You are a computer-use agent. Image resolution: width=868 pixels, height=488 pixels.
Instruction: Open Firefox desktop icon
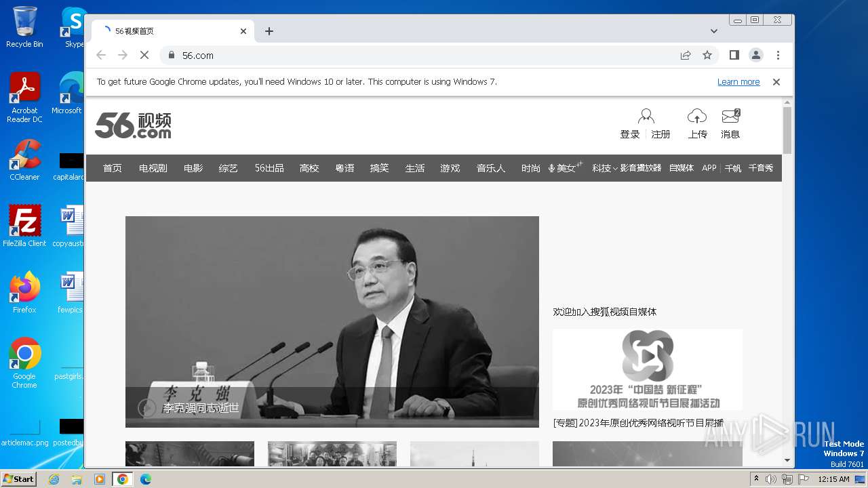point(24,292)
